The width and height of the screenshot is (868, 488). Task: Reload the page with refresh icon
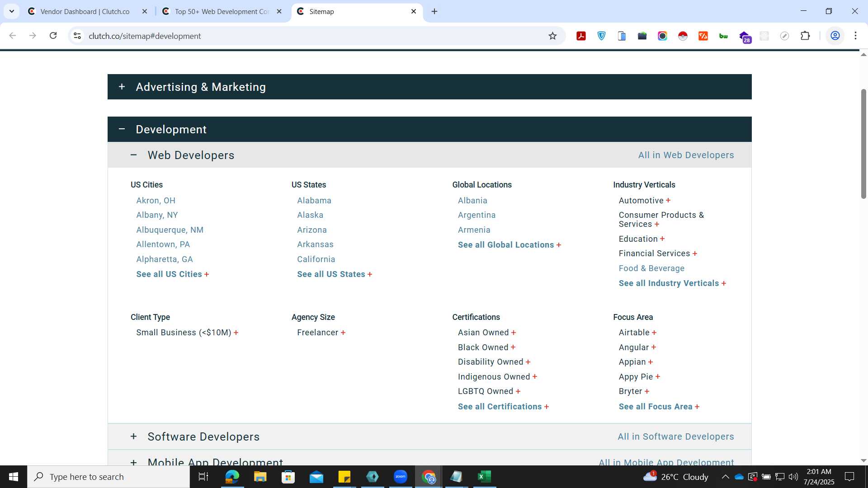coord(53,36)
